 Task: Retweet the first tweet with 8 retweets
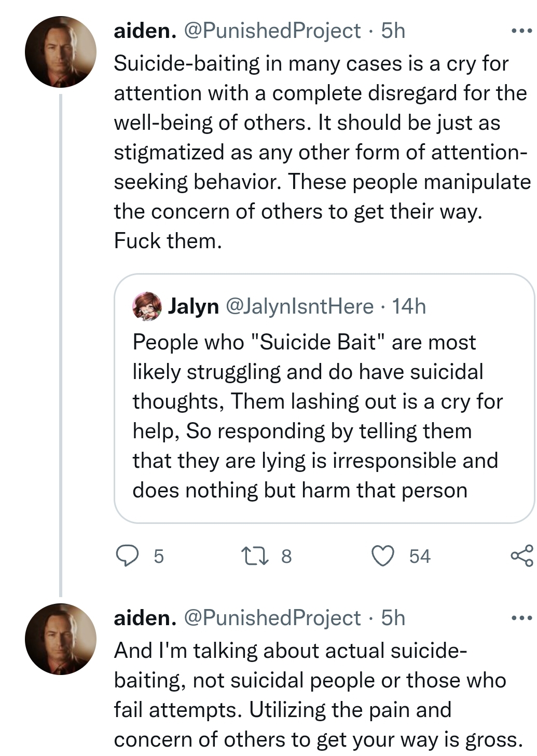pos(255,556)
